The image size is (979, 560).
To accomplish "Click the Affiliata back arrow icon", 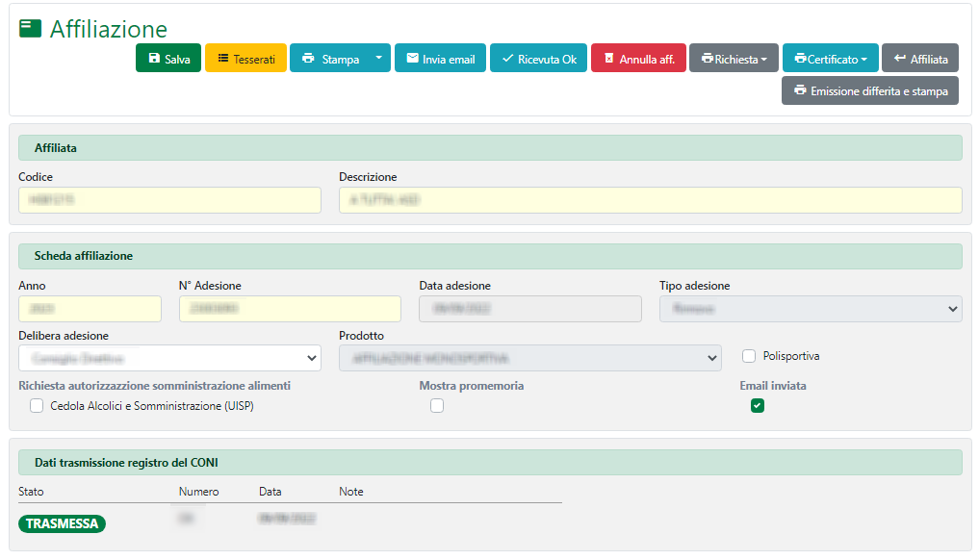I will (900, 59).
